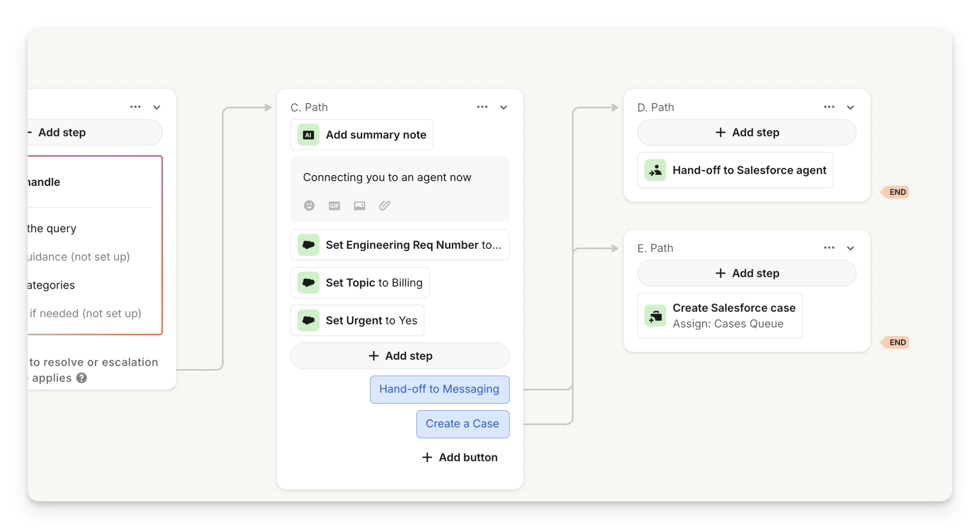Click help icon next to applies
This screenshot has height=529, width=980.
[x=82, y=378]
